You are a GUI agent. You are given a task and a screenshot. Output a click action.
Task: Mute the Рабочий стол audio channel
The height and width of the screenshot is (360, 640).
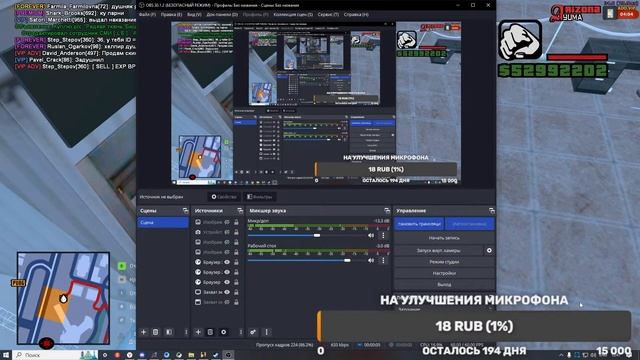(x=371, y=260)
